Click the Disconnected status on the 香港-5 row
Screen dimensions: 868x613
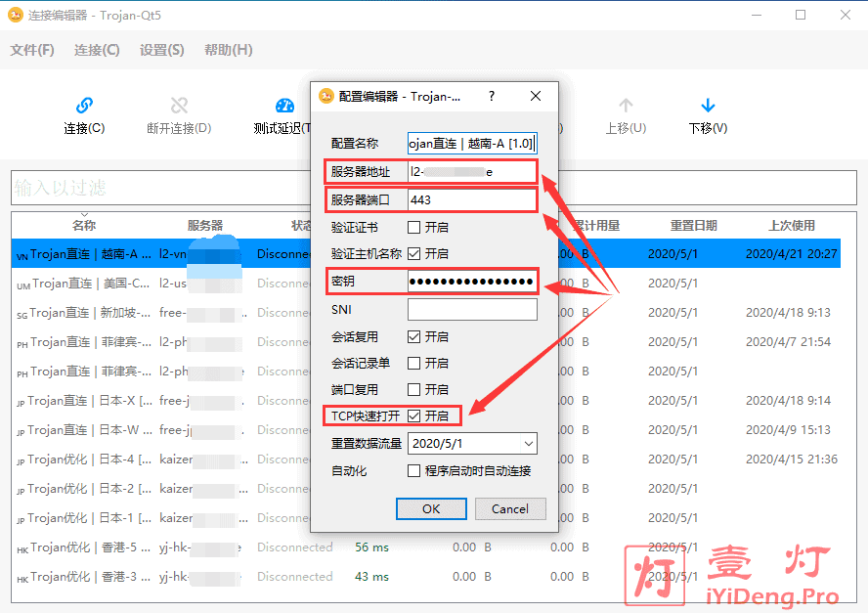coord(295,547)
